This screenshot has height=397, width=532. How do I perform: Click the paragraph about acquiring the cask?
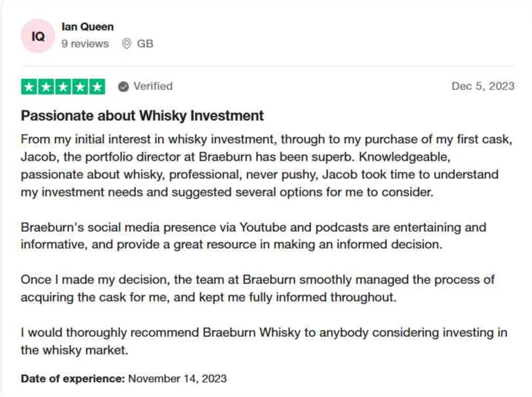pos(258,289)
